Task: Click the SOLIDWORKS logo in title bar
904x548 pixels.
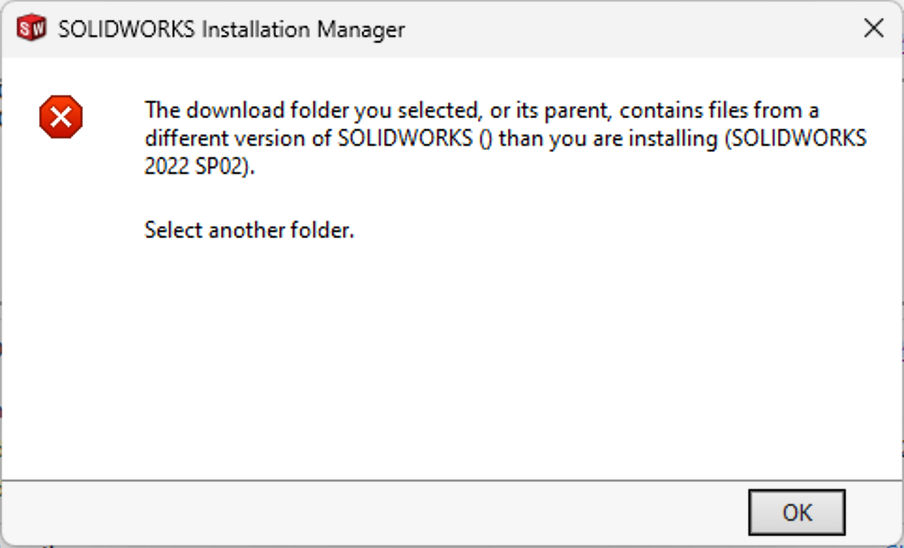Action: click(x=32, y=28)
